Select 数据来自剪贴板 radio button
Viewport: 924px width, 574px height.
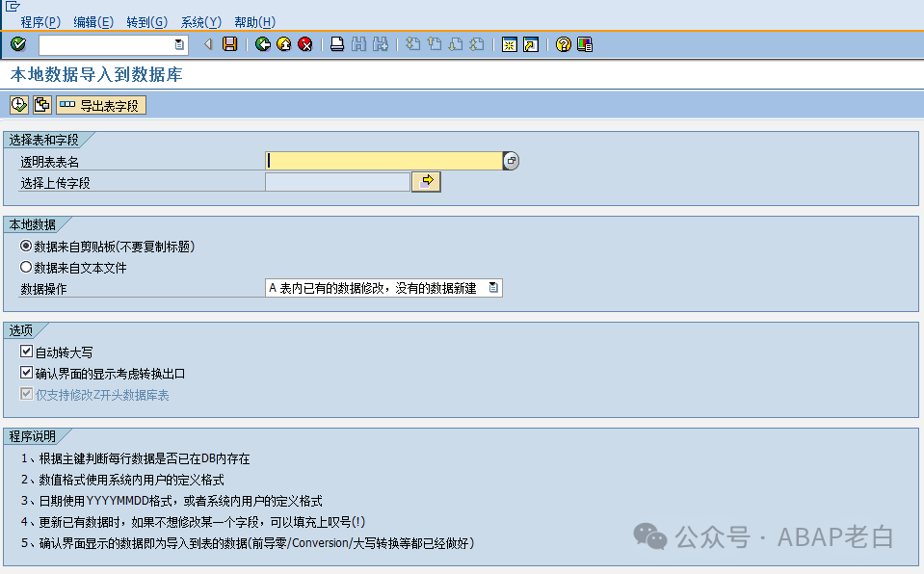point(26,246)
